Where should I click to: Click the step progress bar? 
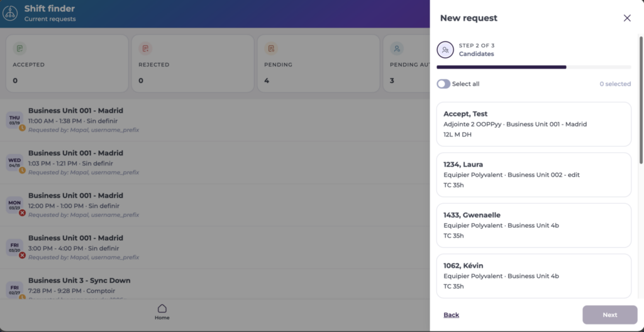pos(533,67)
